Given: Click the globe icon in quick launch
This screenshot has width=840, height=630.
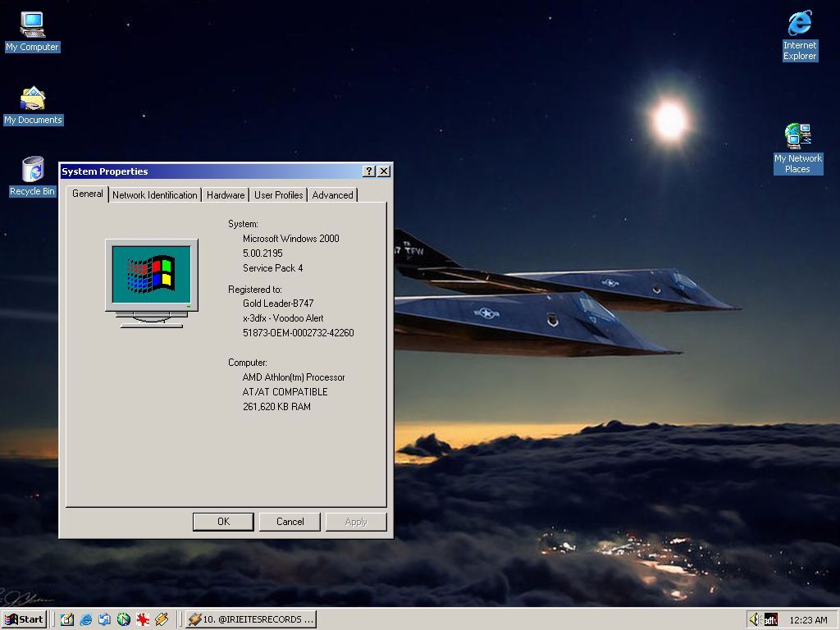Looking at the screenshot, I should point(124,619).
